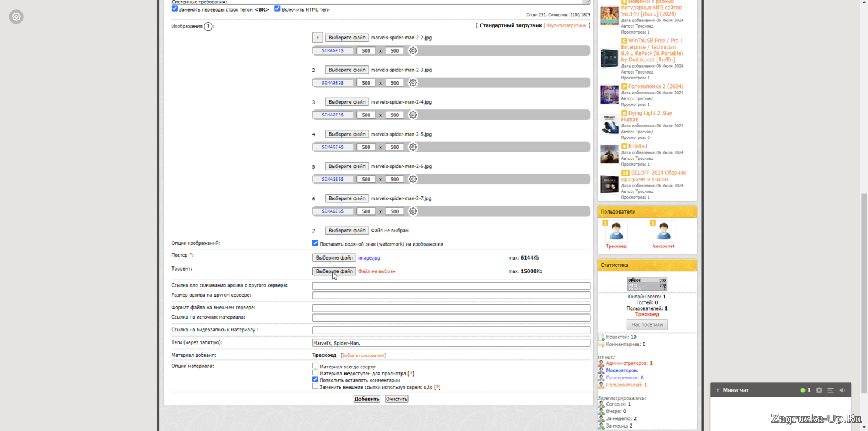Open Мини-чат settings gear

tap(819, 390)
